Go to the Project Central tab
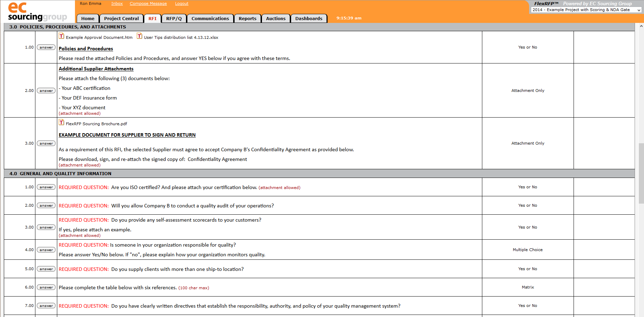Viewport: 644px width, 317px height. click(x=121, y=18)
